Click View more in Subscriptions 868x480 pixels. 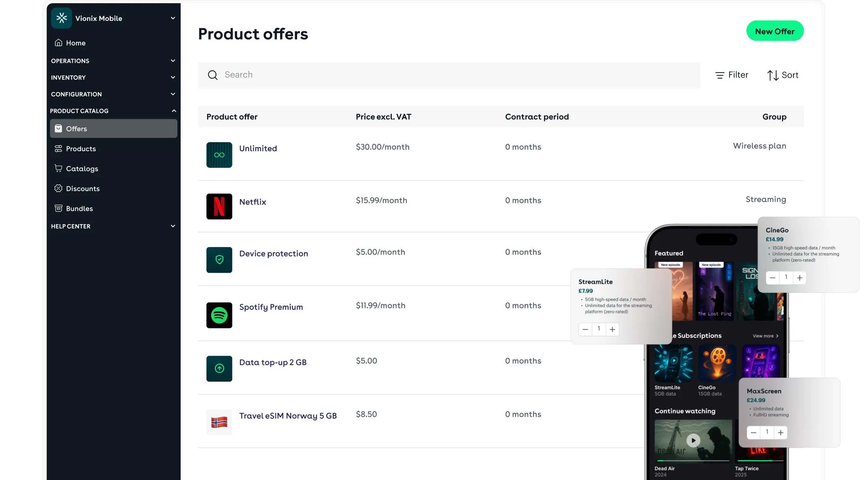[765, 336]
